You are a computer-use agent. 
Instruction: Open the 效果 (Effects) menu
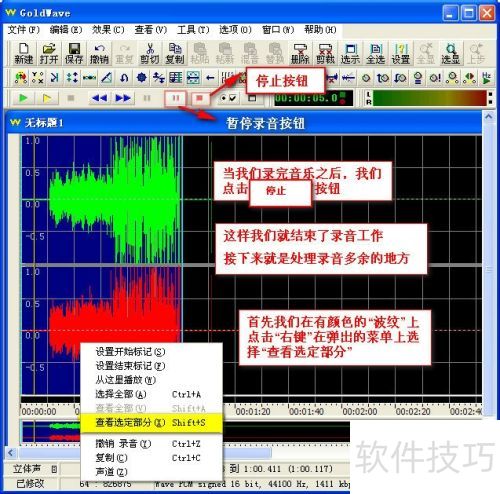pos(108,30)
